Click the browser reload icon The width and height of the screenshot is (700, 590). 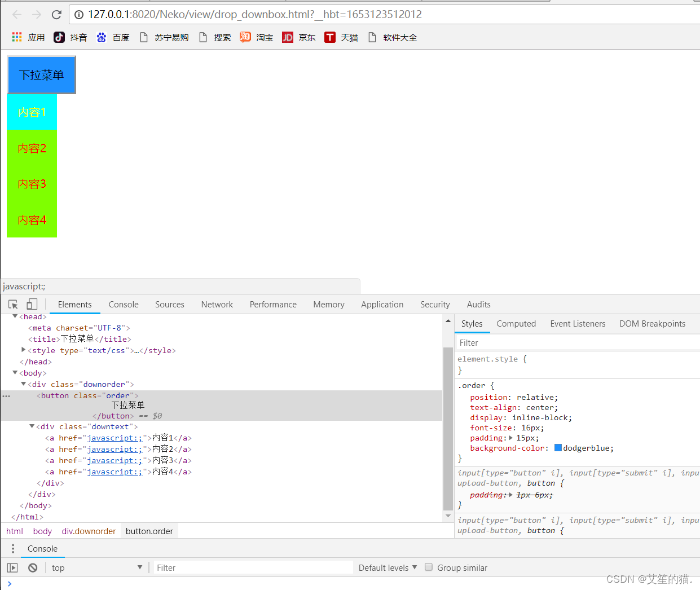56,15
